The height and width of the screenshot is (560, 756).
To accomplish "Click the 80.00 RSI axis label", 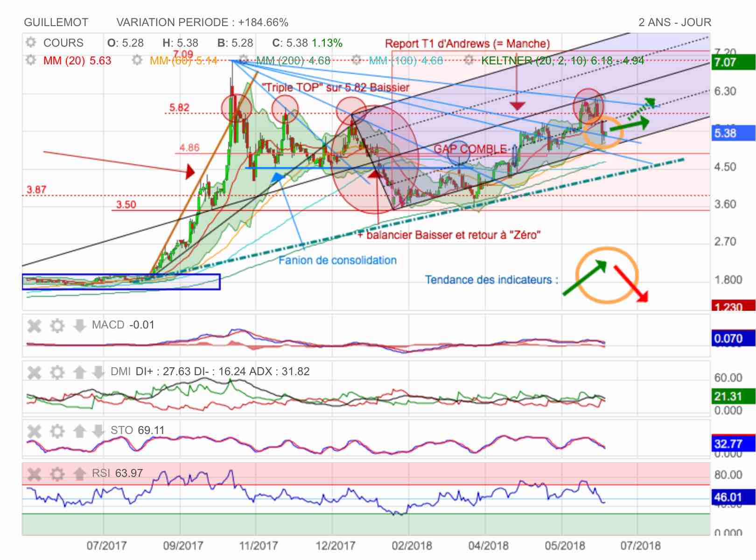I will point(728,475).
